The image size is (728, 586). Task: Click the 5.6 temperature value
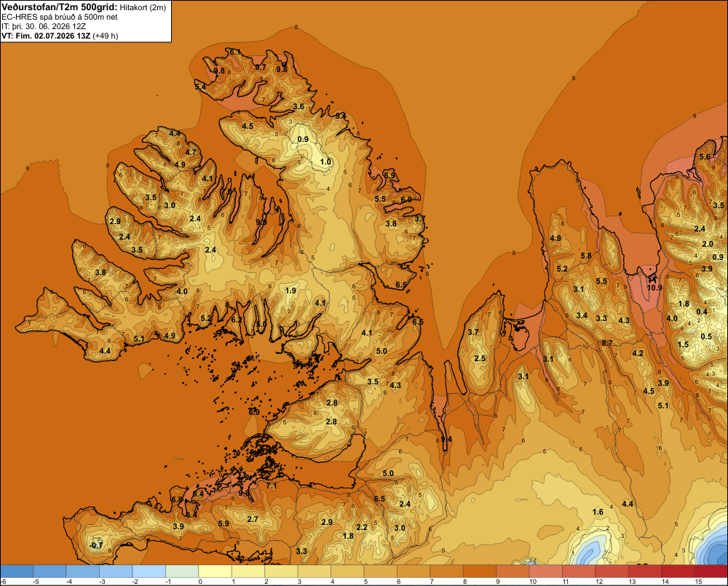click(705, 157)
